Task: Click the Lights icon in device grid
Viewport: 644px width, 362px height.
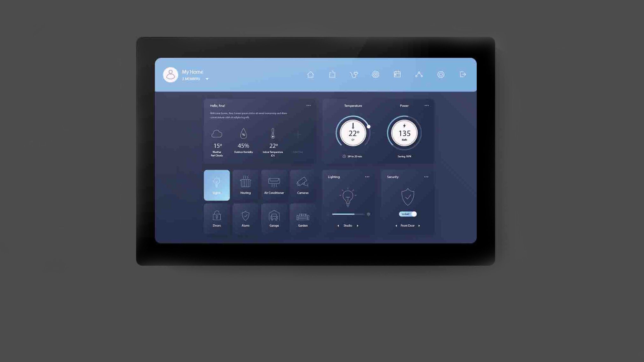Action: (216, 185)
